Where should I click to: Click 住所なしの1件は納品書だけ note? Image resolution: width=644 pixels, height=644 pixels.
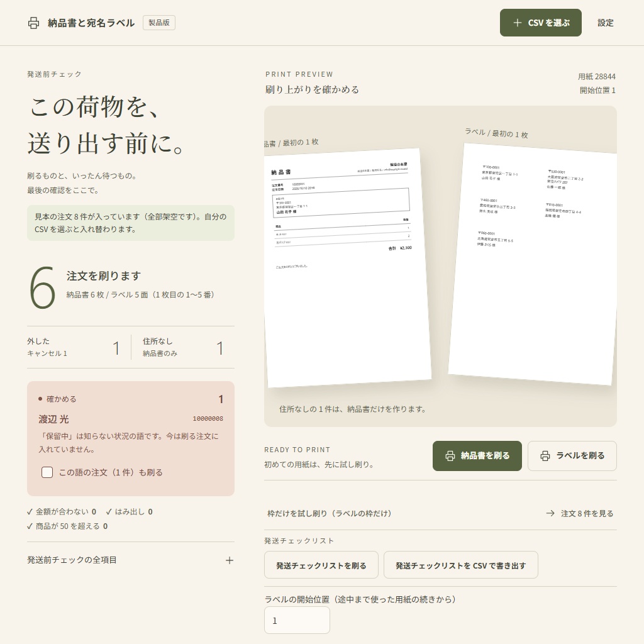[x=352, y=409]
